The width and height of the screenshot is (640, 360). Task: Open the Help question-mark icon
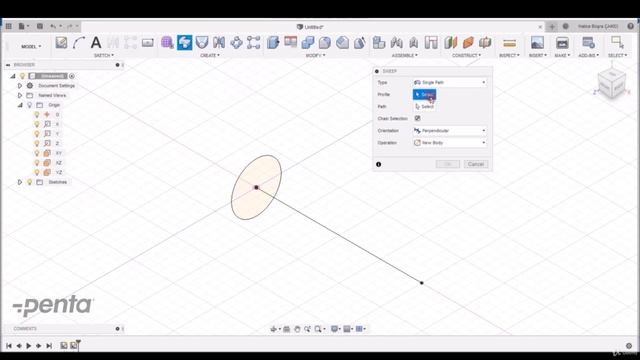coord(631,26)
